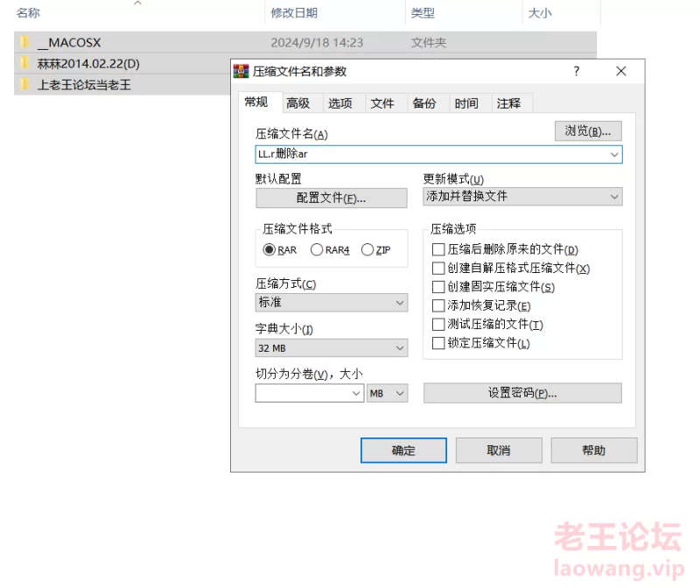Click the 帮助 button
The width and height of the screenshot is (700, 588).
tap(594, 450)
